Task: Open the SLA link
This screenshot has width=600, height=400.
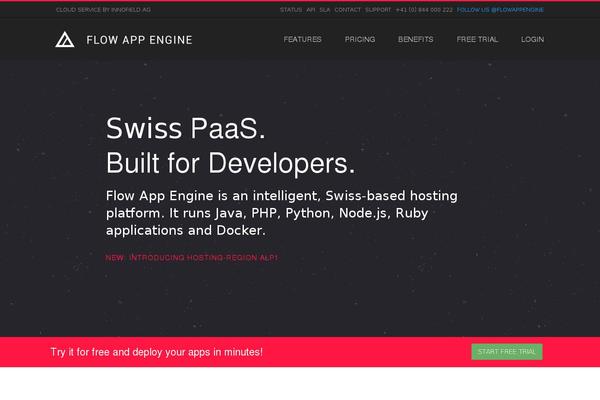Action: pyautogui.click(x=325, y=10)
